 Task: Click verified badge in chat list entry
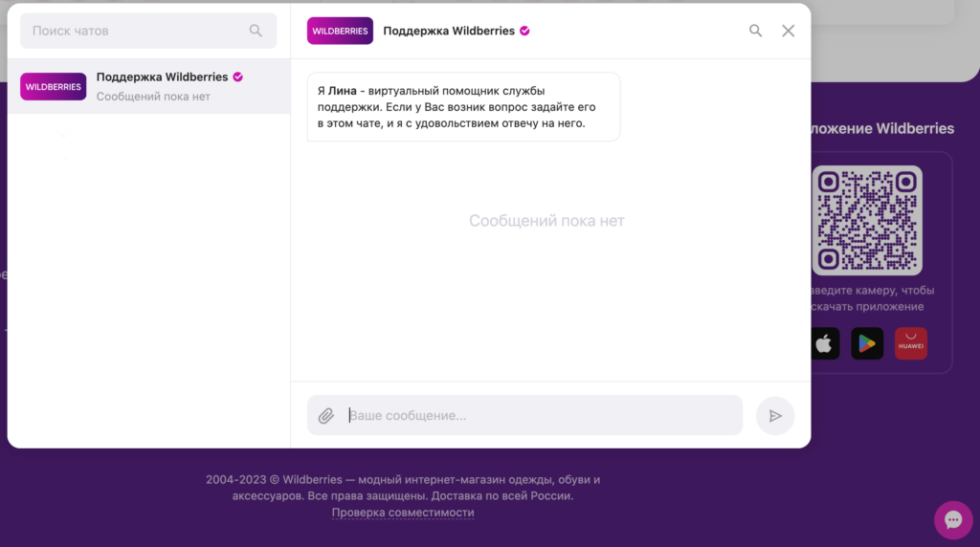[238, 77]
